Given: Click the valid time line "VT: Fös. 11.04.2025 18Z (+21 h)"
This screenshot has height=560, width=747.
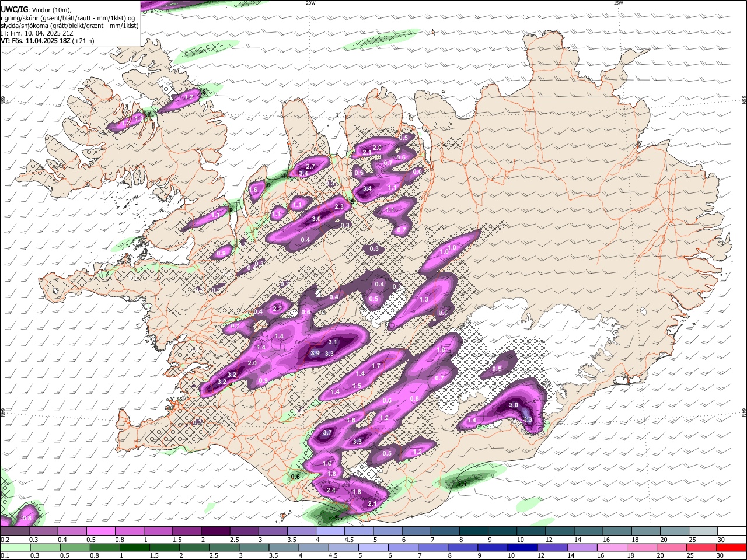Looking at the screenshot, I should (48, 41).
